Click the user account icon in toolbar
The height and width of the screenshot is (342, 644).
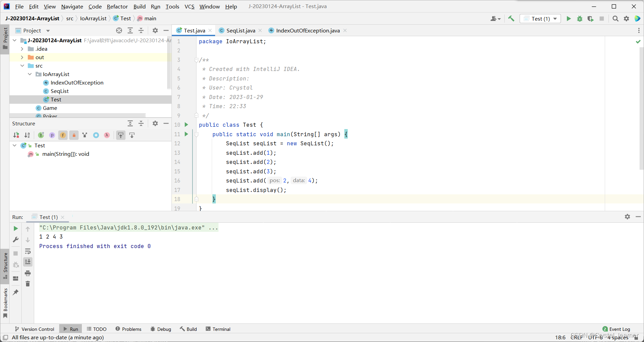[495, 19]
